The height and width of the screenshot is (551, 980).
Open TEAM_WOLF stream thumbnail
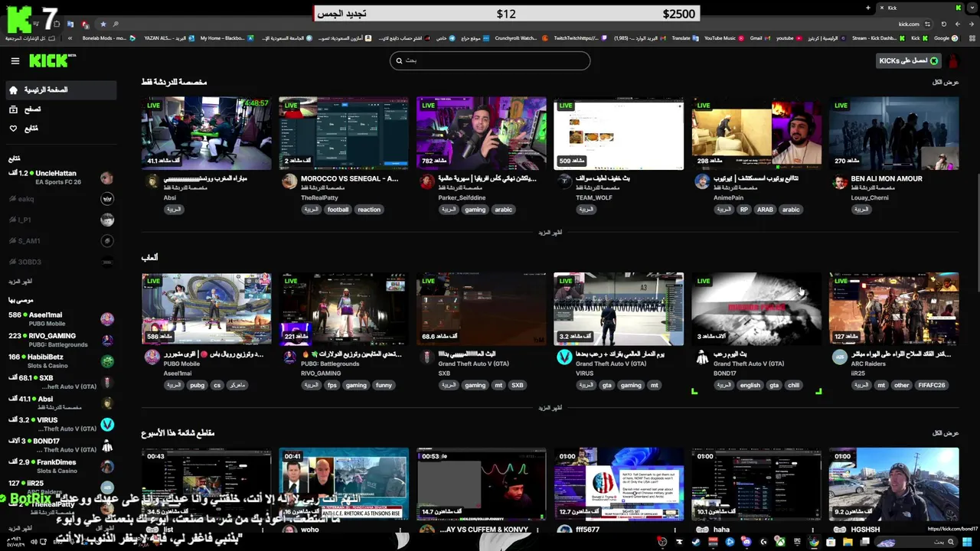(619, 133)
